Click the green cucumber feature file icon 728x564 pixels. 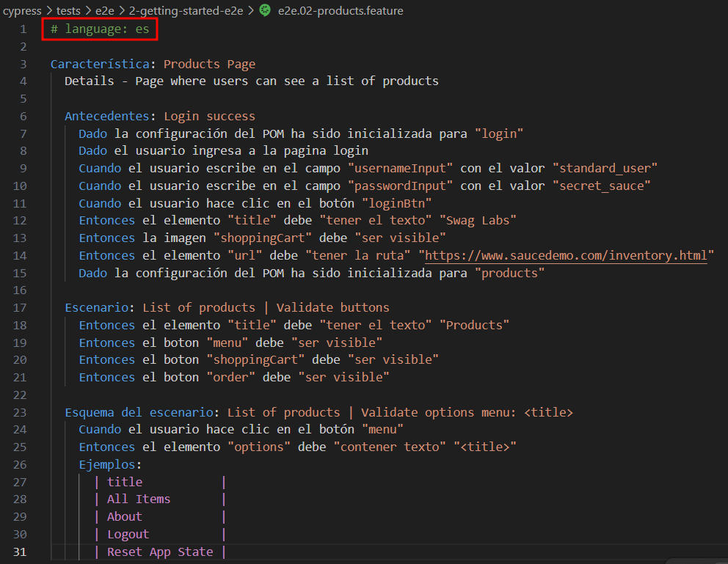[265, 10]
